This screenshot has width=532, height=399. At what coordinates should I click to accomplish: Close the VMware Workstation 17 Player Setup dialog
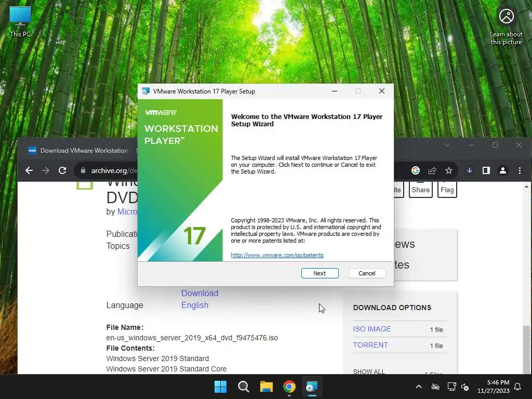coord(382,91)
